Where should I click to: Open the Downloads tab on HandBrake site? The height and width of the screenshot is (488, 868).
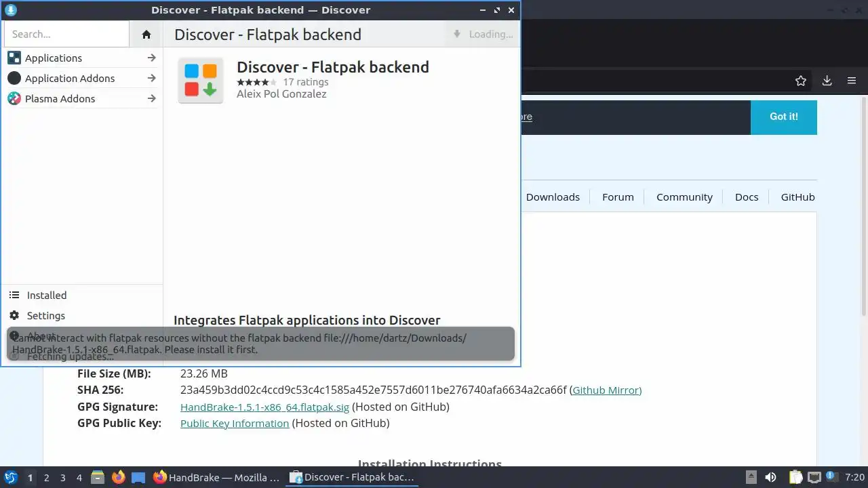(x=553, y=197)
